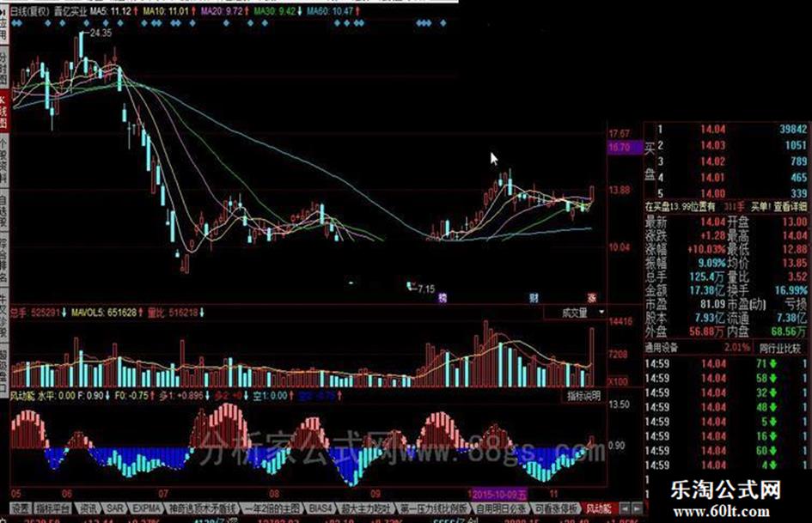This screenshot has height=523, width=812.
Task: Open 指标说明 indicator description button
Action: click(x=583, y=396)
